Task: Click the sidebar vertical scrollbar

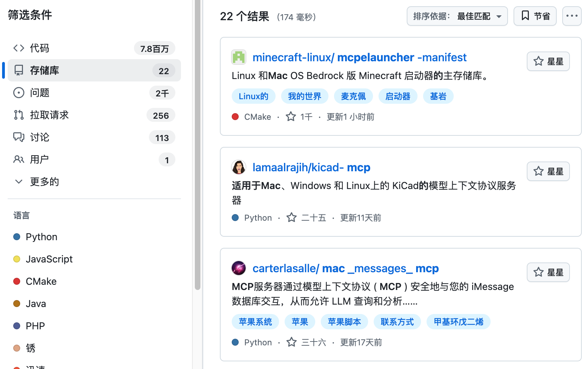Action: coord(198,144)
